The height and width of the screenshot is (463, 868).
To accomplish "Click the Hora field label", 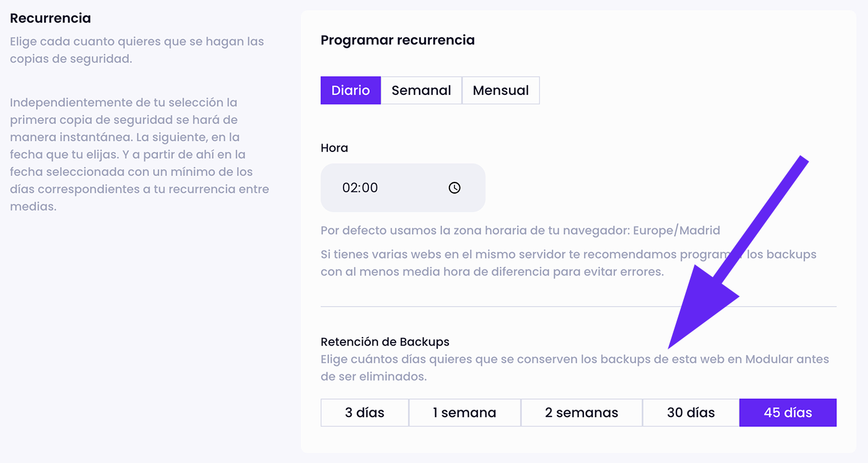I will pyautogui.click(x=334, y=148).
